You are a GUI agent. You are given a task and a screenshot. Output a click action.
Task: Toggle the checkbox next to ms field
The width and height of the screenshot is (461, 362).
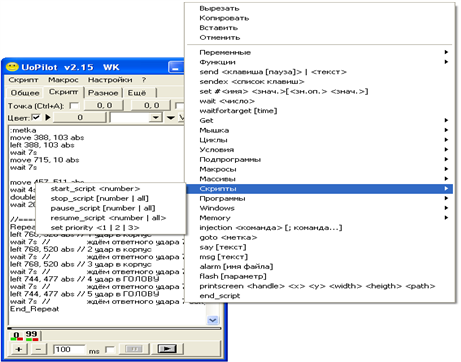point(110,349)
